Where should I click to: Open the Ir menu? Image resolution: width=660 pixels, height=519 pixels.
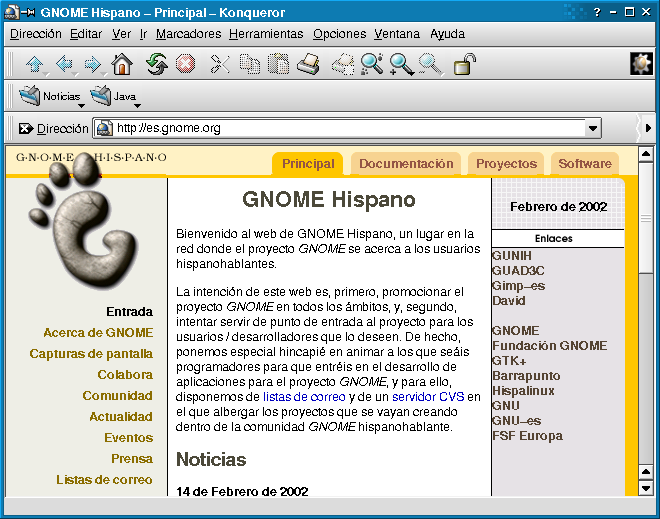[x=144, y=34]
